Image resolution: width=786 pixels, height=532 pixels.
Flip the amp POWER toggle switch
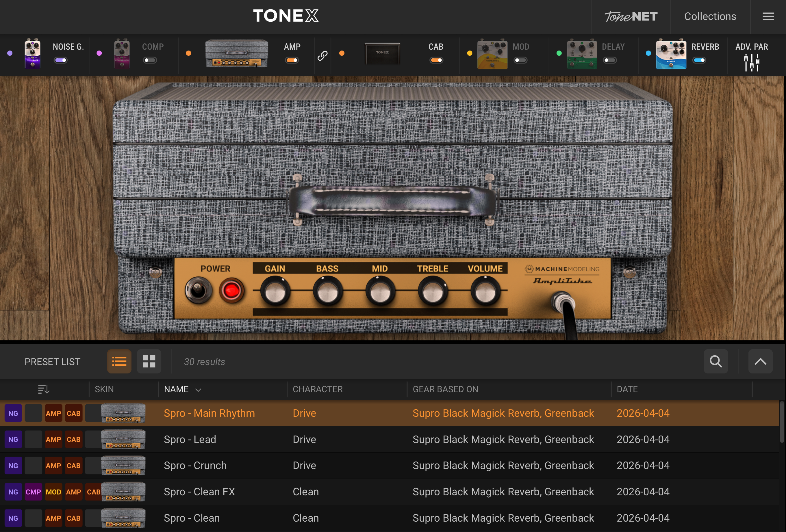(199, 290)
